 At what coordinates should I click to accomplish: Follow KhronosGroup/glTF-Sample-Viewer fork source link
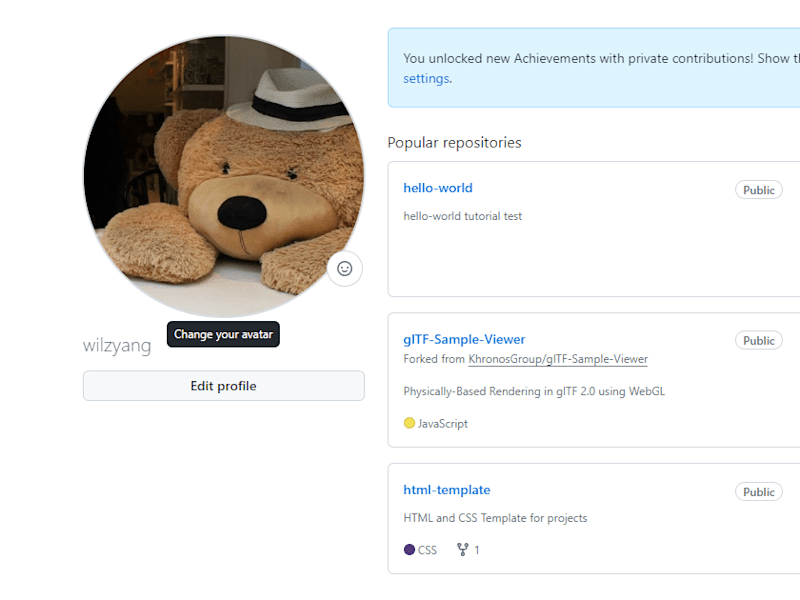[x=558, y=359]
